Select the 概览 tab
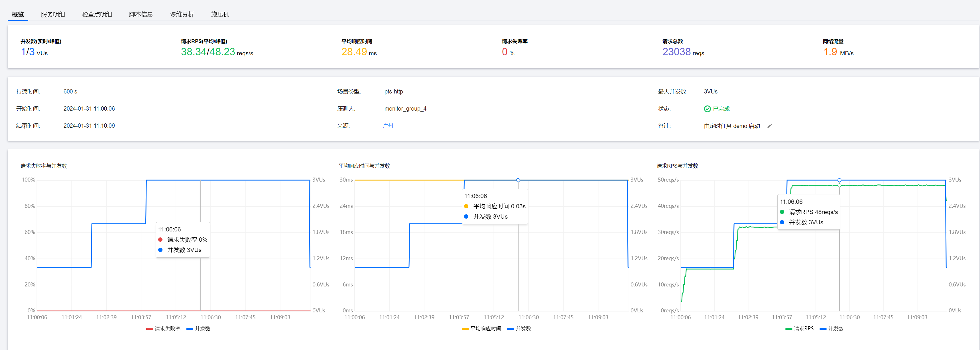The image size is (980, 350). click(18, 15)
